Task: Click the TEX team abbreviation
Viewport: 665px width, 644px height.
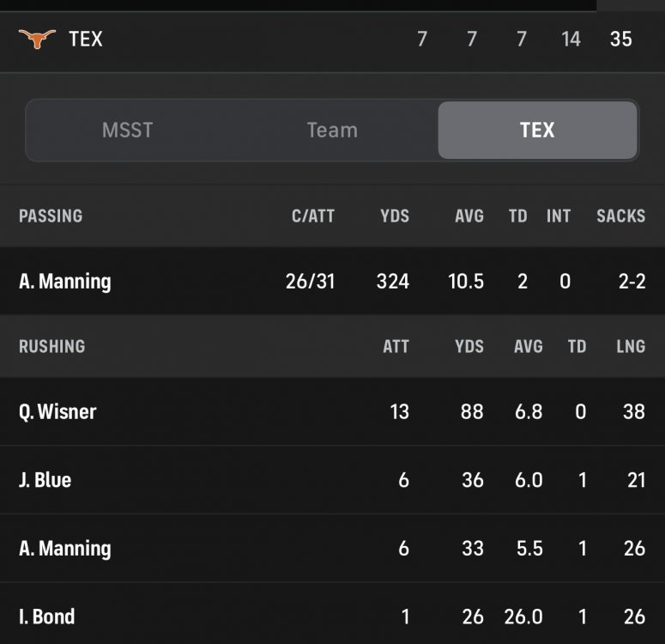Action: [86, 39]
